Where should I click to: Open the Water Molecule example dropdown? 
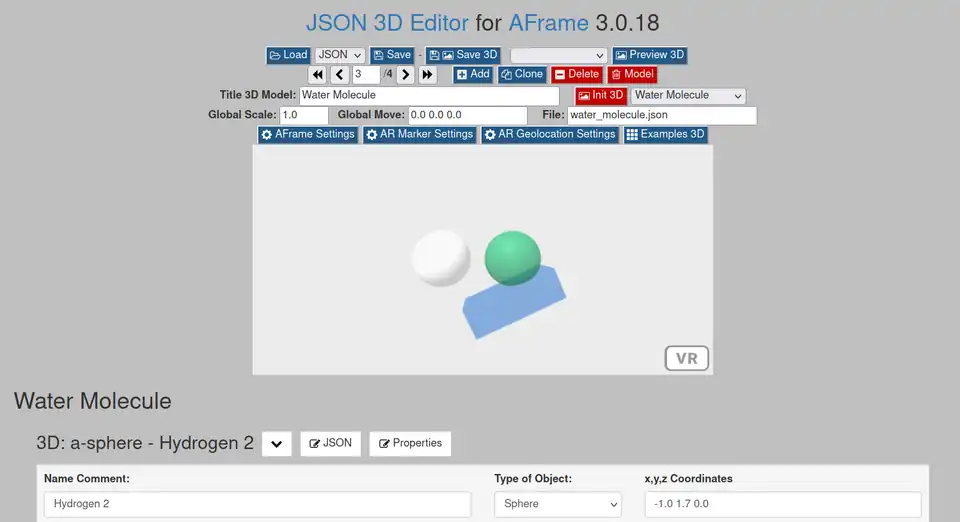click(x=688, y=95)
